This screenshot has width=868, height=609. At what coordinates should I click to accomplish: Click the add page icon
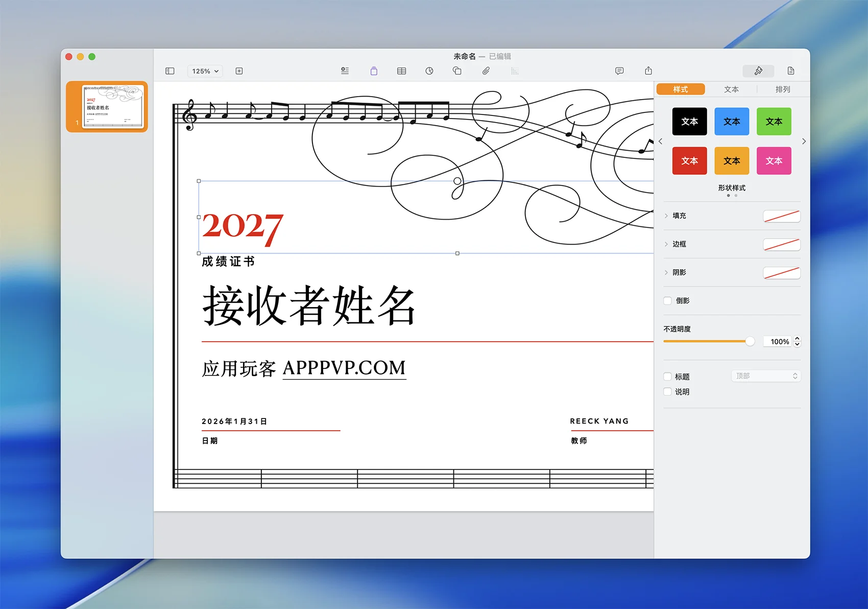coord(239,71)
